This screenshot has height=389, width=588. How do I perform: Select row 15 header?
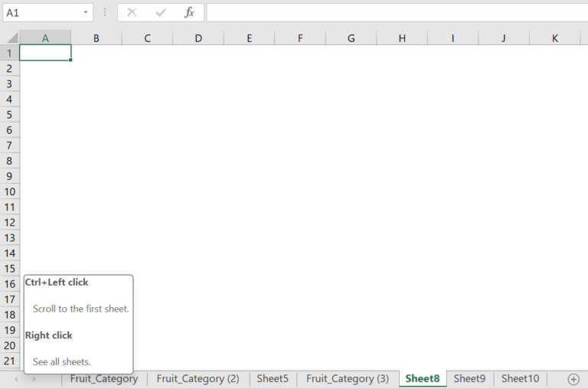(x=10, y=268)
